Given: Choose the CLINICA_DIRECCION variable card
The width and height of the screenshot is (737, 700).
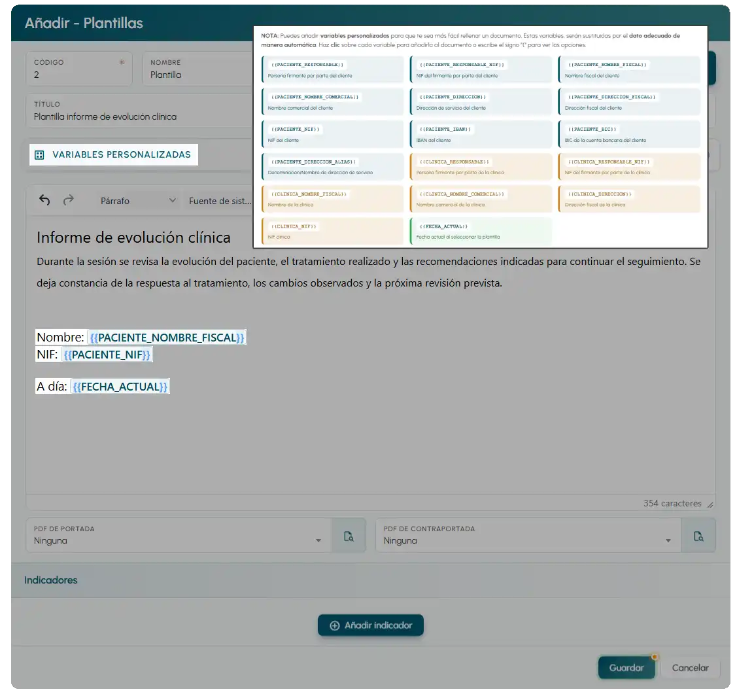Looking at the screenshot, I should tap(629, 199).
